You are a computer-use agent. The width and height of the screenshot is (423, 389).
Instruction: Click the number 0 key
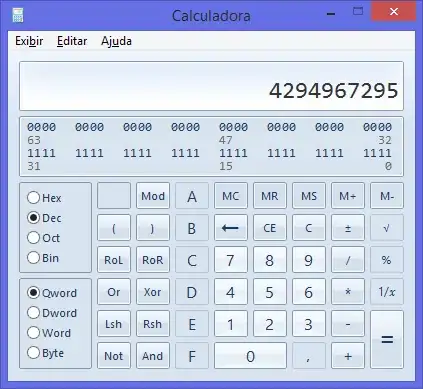pyautogui.click(x=250, y=356)
